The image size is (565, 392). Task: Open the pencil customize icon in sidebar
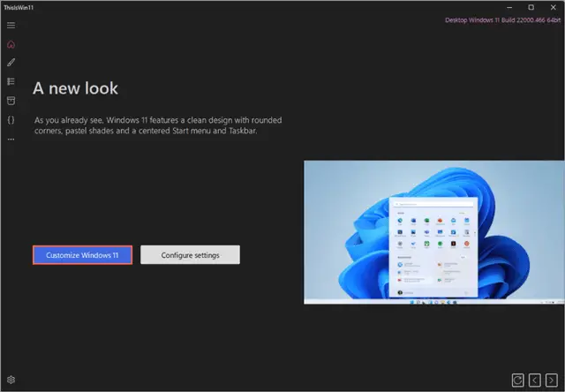click(x=11, y=63)
